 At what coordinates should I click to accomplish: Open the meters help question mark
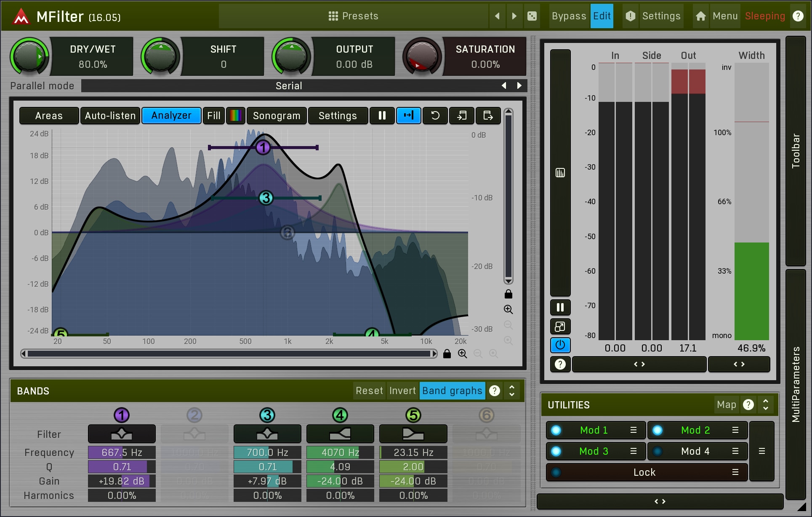pos(560,364)
